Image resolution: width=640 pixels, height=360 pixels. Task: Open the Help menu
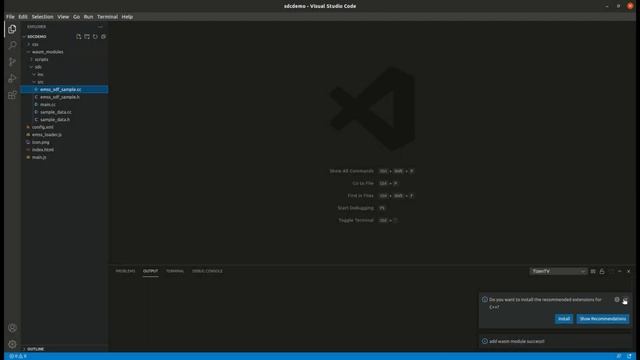tap(127, 17)
